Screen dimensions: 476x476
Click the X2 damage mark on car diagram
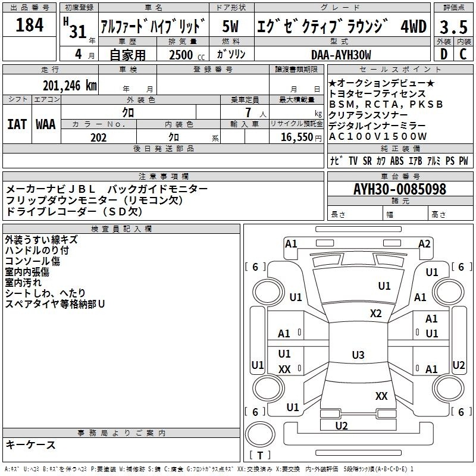(x=375, y=314)
